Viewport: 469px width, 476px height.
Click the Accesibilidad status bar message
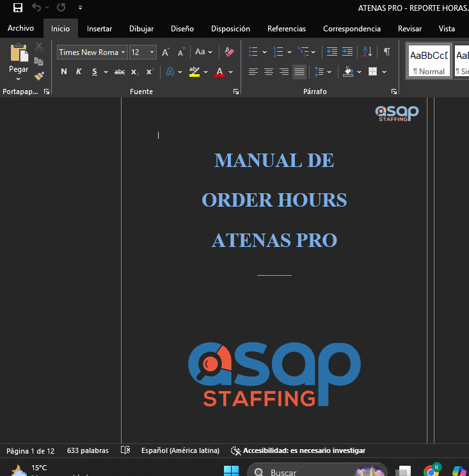tap(298, 450)
